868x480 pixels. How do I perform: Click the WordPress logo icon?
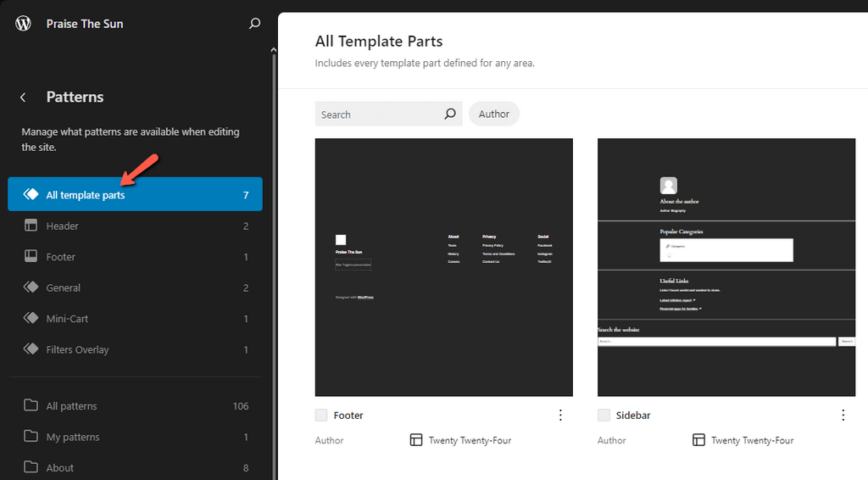[x=23, y=23]
